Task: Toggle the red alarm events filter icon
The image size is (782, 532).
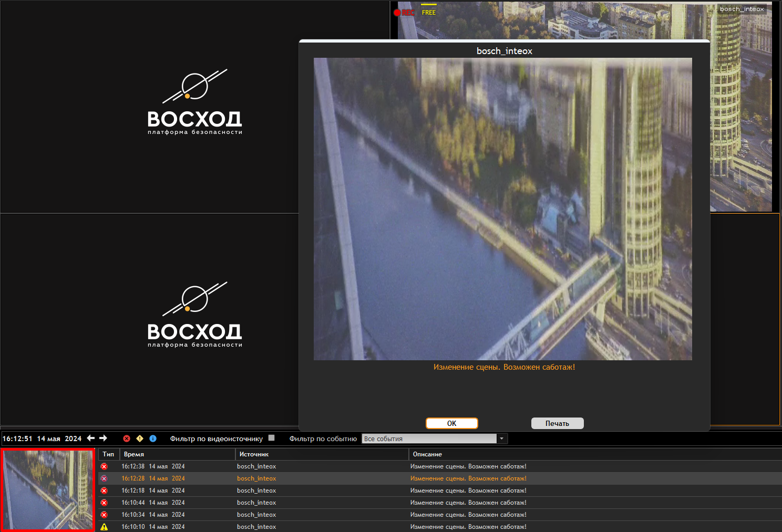Action: tap(127, 439)
